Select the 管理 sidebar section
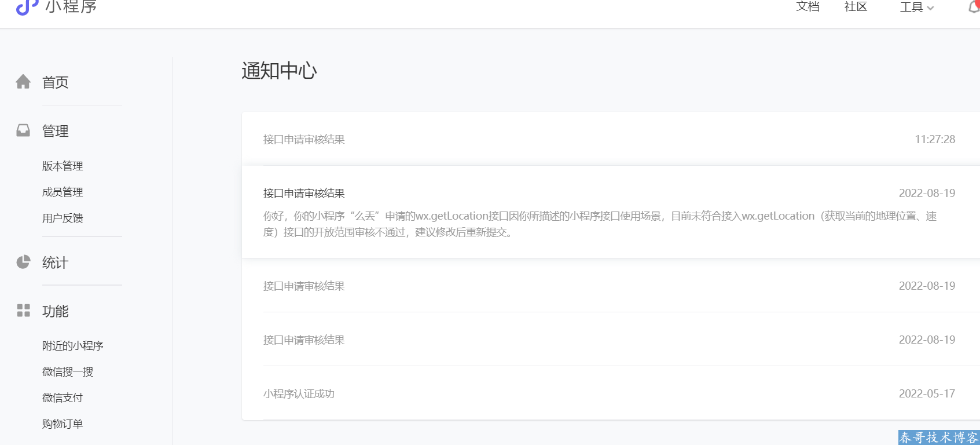 56,131
